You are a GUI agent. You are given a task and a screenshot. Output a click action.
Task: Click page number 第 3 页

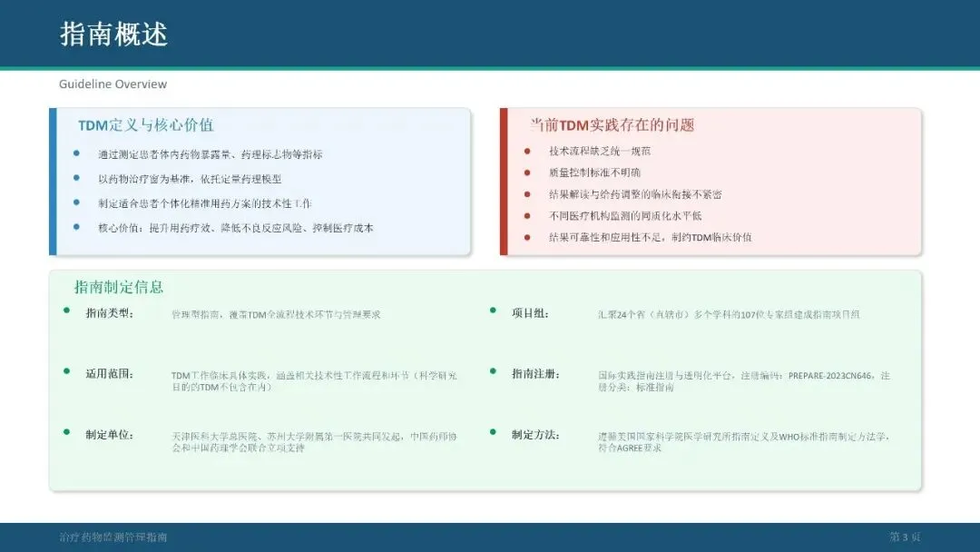(x=905, y=537)
